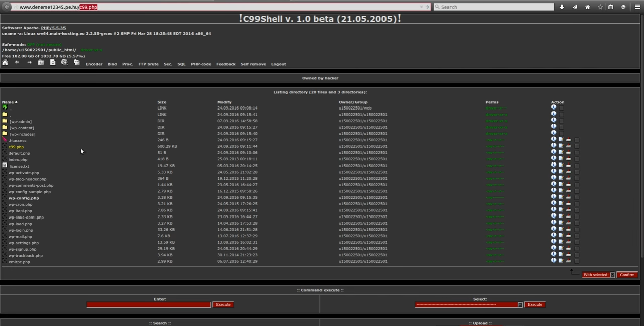Go back with the shell left arrow icon
Screen dimensions: 644x326
point(17,62)
